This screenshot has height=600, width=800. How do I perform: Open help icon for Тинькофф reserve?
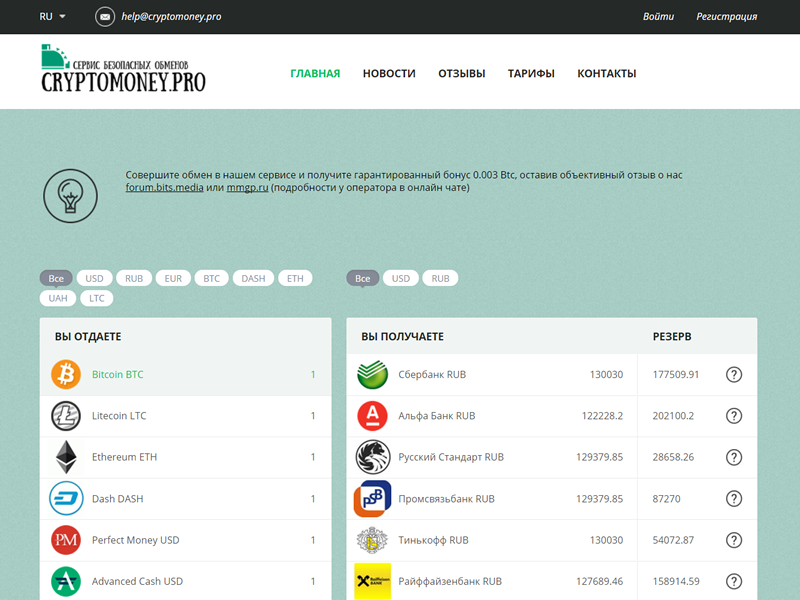[734, 540]
